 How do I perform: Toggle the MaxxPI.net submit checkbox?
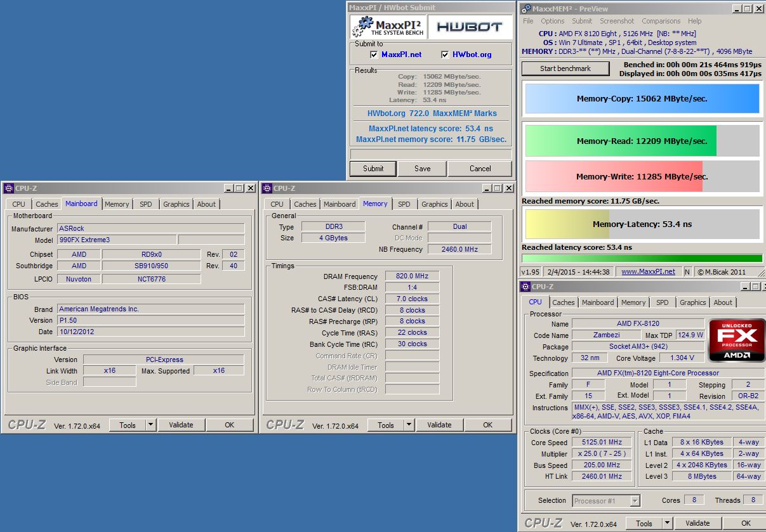pyautogui.click(x=374, y=55)
